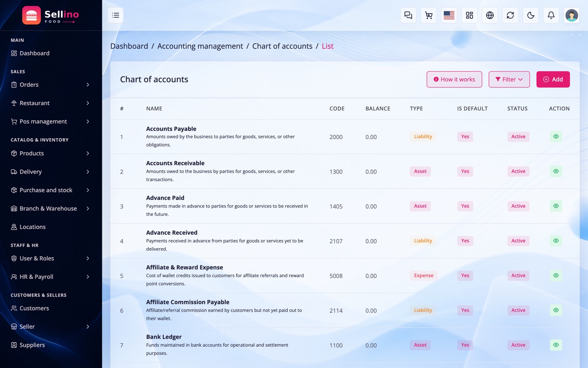Image resolution: width=588 pixels, height=368 pixels.
Task: View the Accounts Receivable row eye icon
Action: point(556,171)
